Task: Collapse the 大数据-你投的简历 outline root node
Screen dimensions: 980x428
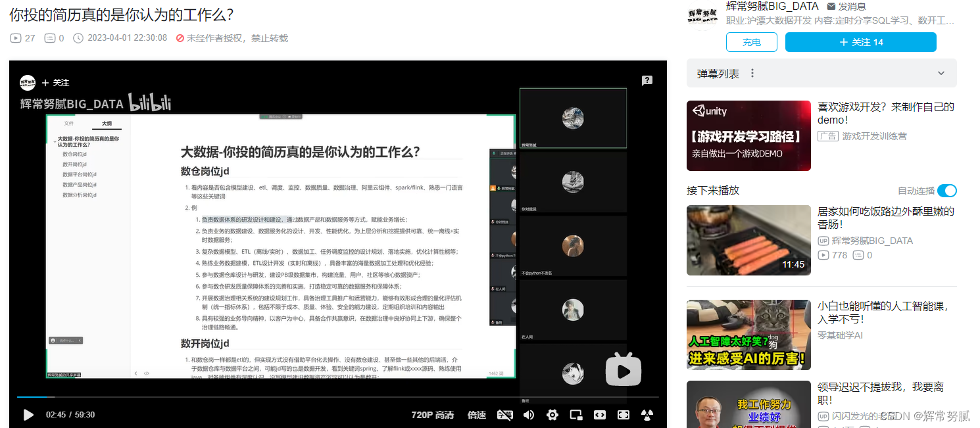Action: click(x=55, y=141)
